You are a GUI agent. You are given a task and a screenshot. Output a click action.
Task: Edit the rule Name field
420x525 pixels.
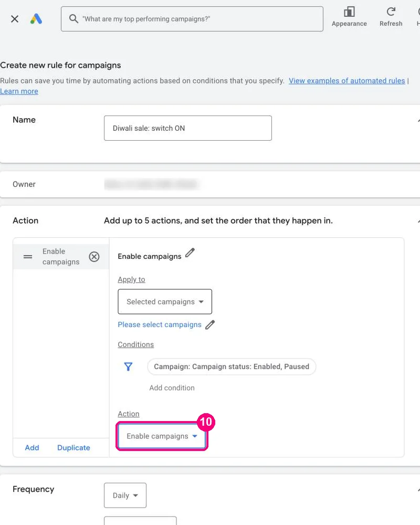(x=188, y=128)
